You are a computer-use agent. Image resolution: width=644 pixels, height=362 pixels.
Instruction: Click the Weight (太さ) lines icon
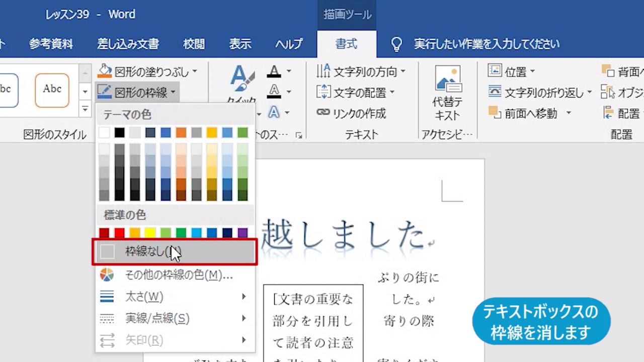click(x=107, y=297)
